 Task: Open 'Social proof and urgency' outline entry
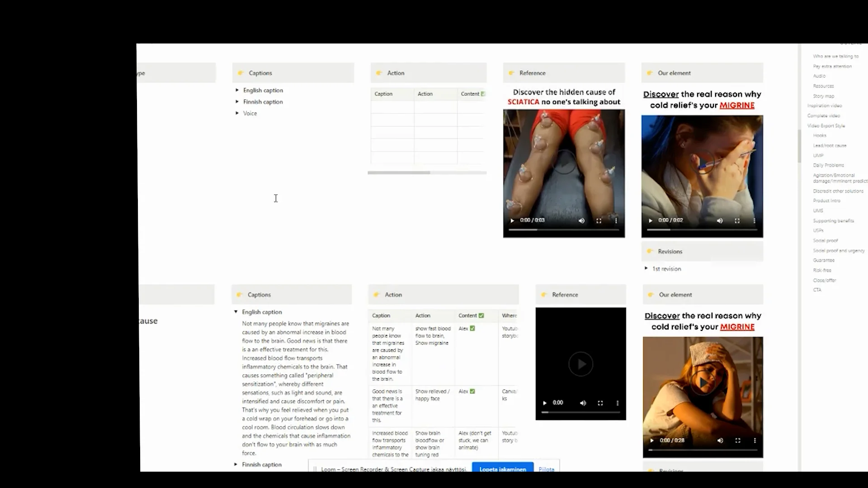click(x=839, y=250)
